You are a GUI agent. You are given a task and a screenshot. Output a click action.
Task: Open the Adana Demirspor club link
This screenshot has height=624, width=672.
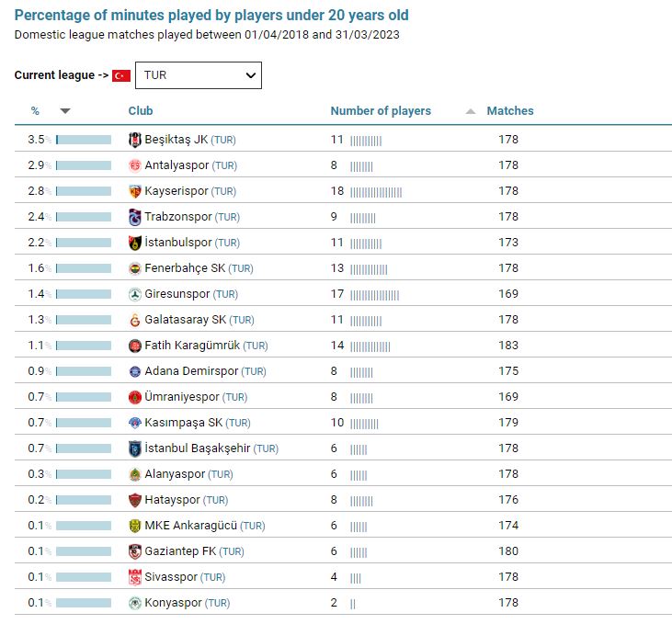click(x=191, y=371)
